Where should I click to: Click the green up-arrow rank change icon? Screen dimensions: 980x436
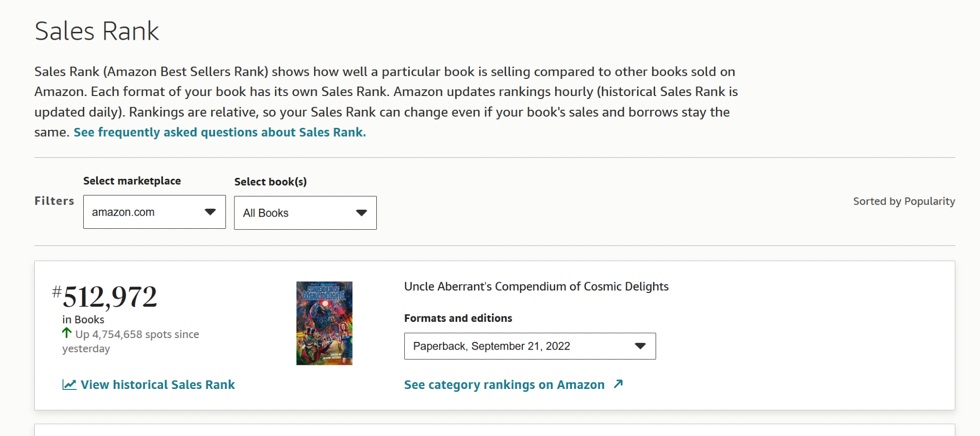click(x=67, y=333)
